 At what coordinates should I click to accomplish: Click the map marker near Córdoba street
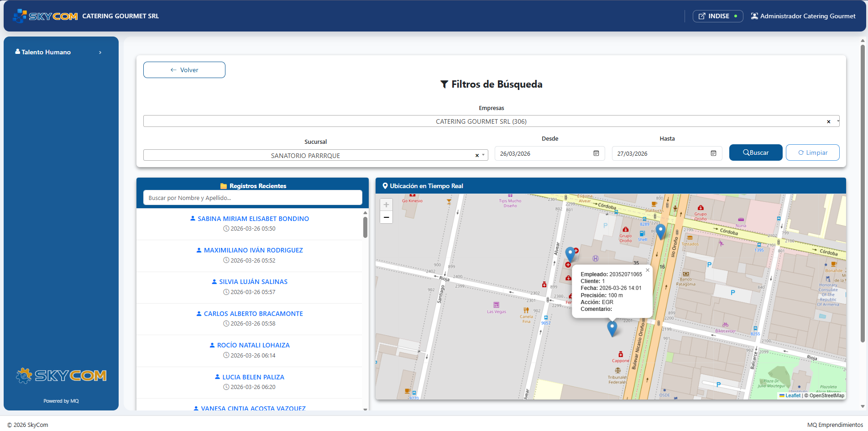pyautogui.click(x=660, y=231)
